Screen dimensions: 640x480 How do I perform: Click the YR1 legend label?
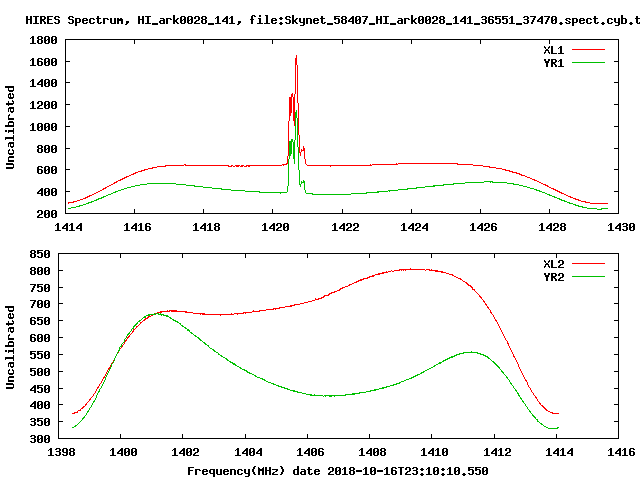coord(553,63)
